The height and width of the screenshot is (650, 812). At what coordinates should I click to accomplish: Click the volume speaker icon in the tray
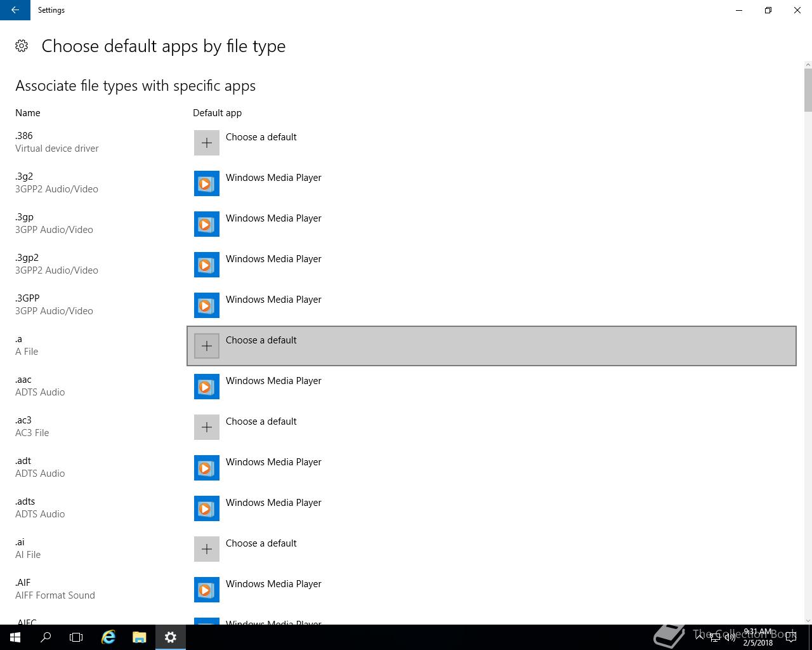731,637
